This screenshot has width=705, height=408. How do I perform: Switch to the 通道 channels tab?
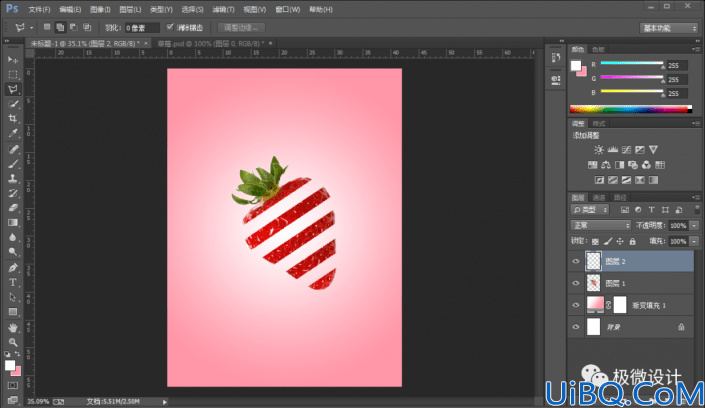click(598, 197)
